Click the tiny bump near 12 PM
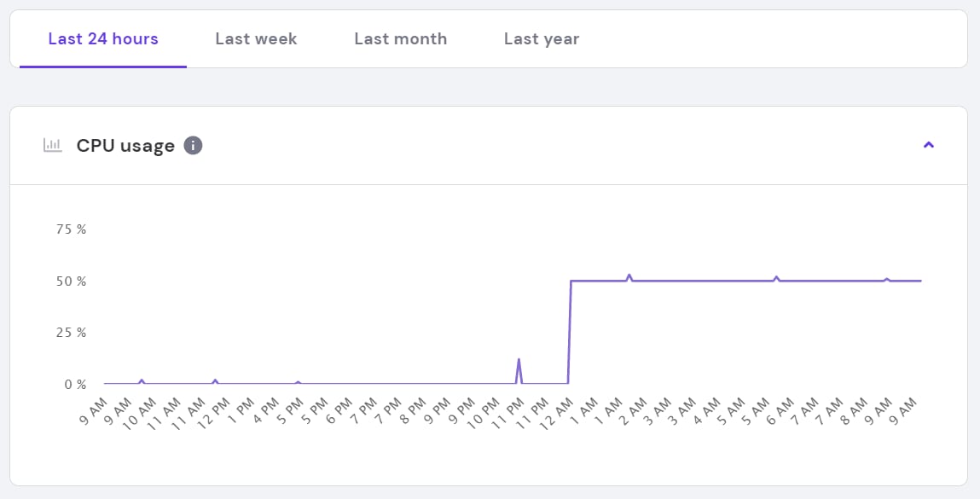 pyautogui.click(x=215, y=380)
